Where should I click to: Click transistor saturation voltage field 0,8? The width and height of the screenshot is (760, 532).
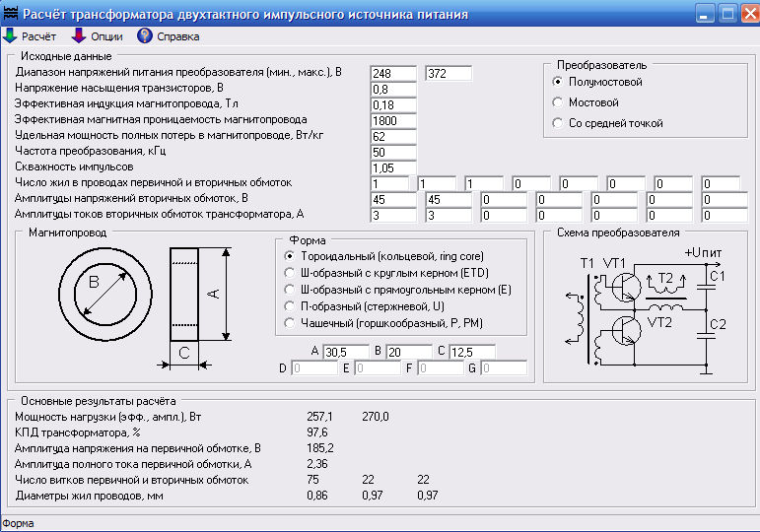click(393, 89)
